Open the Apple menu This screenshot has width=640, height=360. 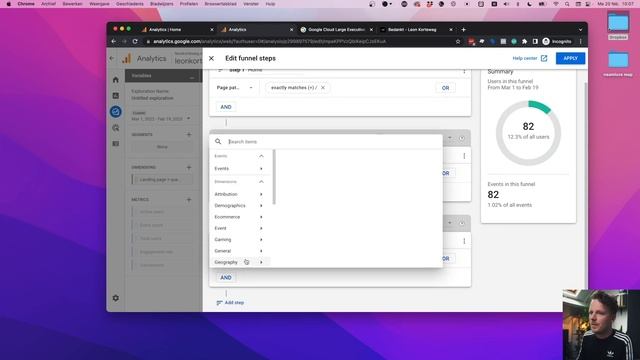(x=9, y=4)
